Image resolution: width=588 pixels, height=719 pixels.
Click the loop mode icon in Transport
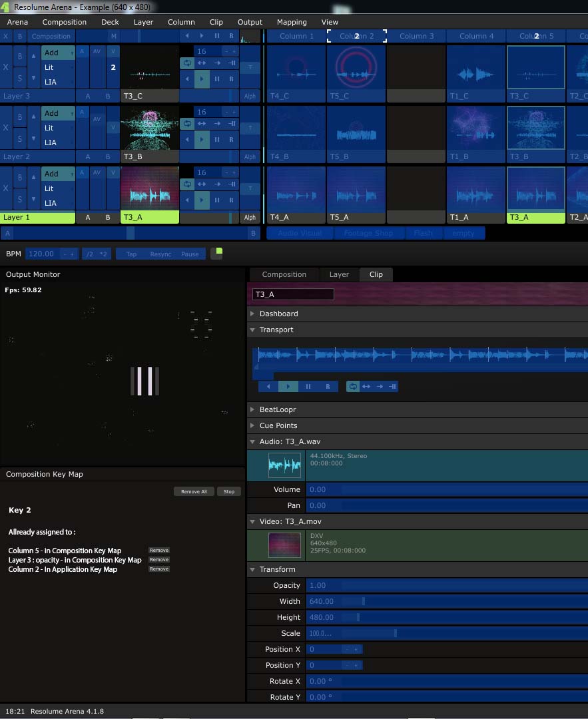pos(354,386)
